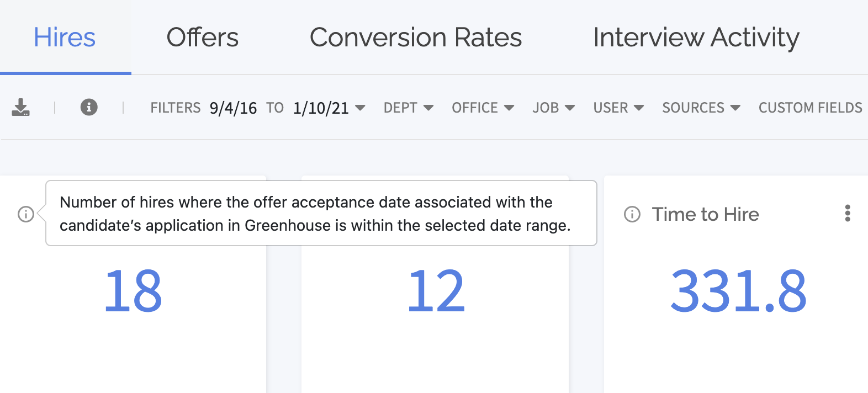Expand the JOB filter dropdown
The height and width of the screenshot is (393, 868).
coord(554,108)
